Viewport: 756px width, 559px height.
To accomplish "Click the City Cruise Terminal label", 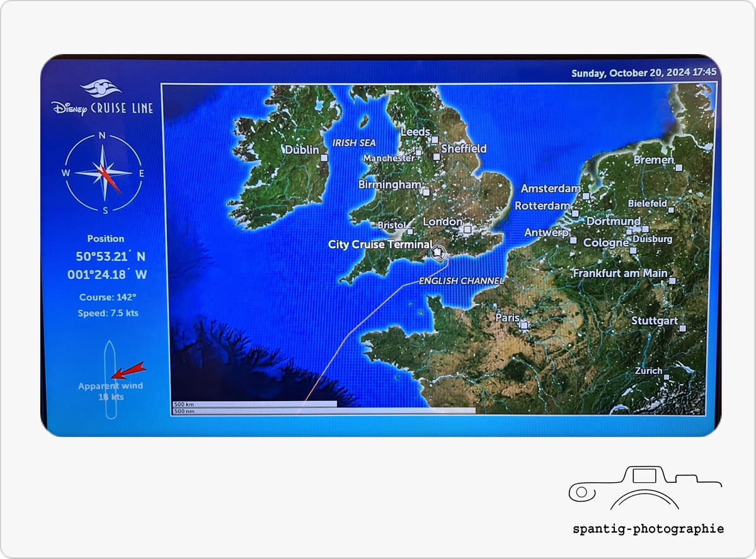I will (x=380, y=244).
